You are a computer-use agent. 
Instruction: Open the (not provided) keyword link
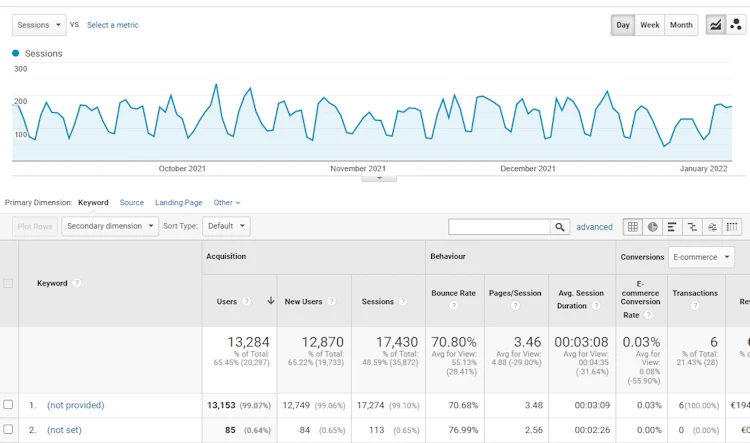(x=76, y=405)
